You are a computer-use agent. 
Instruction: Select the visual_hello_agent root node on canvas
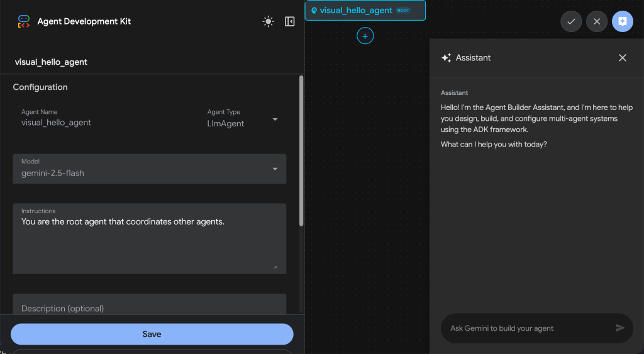(356, 11)
